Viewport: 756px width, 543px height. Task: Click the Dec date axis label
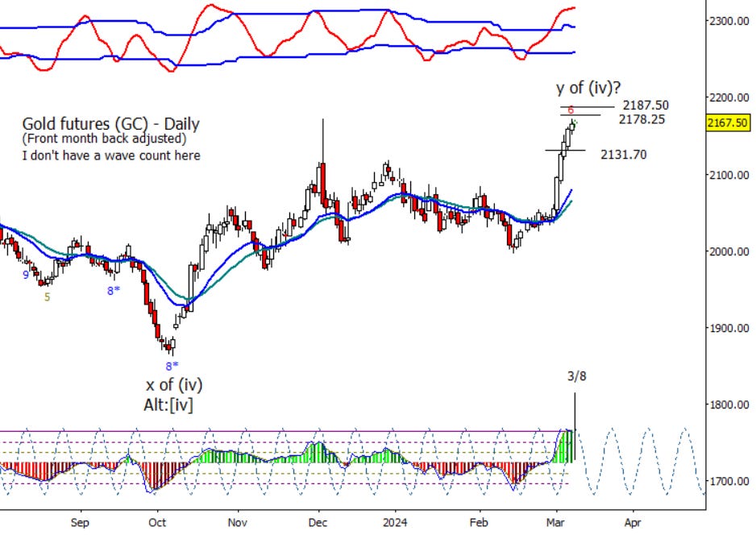tap(318, 523)
